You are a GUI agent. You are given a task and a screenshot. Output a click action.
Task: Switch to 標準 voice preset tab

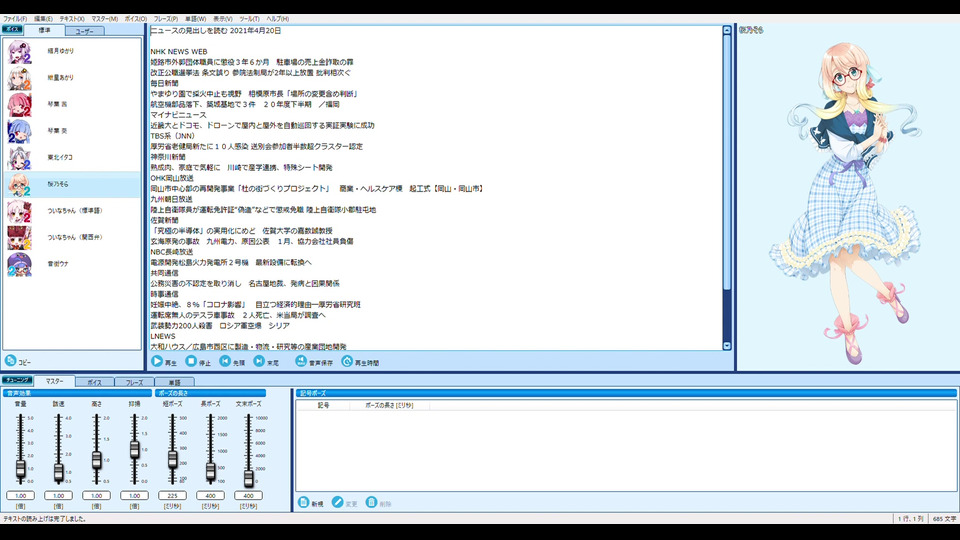click(x=45, y=30)
